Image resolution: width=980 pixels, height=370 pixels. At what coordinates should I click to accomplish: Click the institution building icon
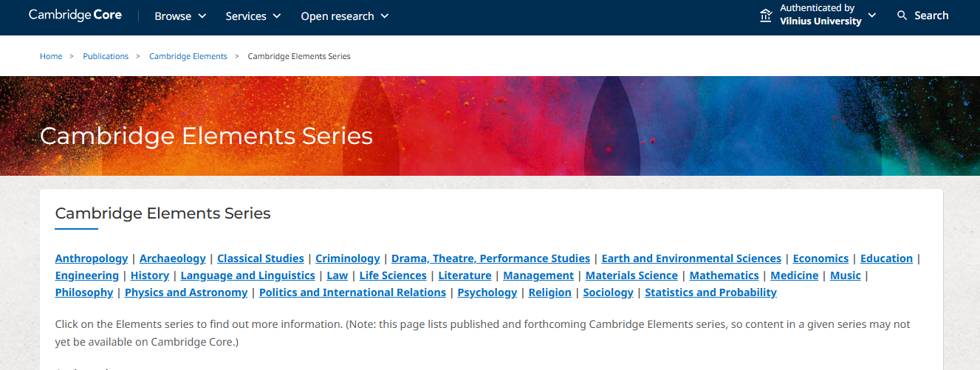coord(766,16)
